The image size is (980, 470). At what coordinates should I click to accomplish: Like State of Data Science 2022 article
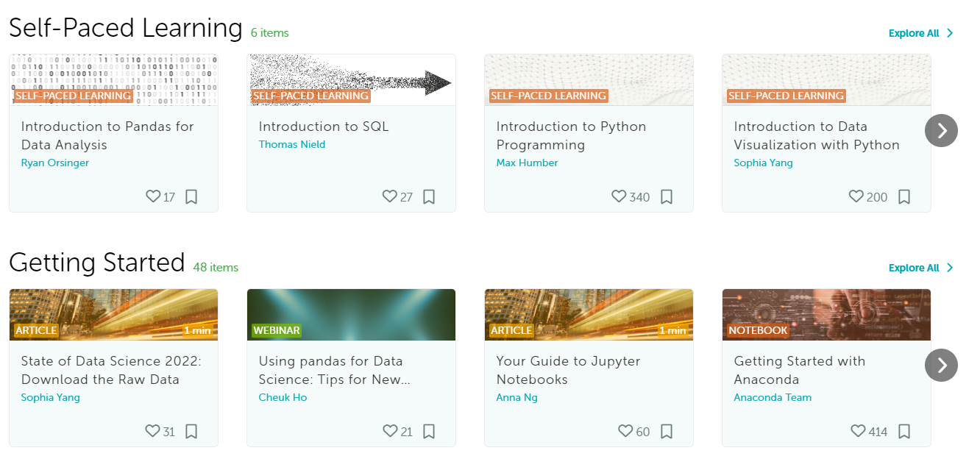coord(152,431)
